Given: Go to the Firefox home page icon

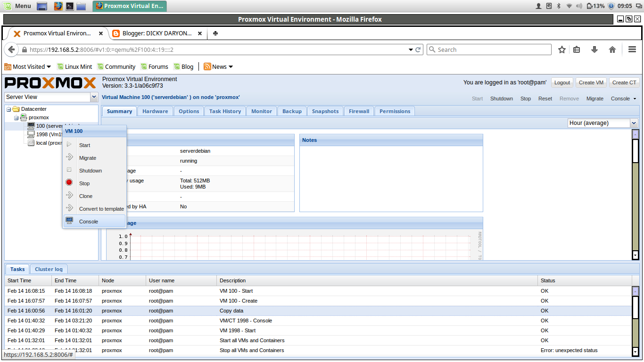Looking at the screenshot, I should coord(612,49).
